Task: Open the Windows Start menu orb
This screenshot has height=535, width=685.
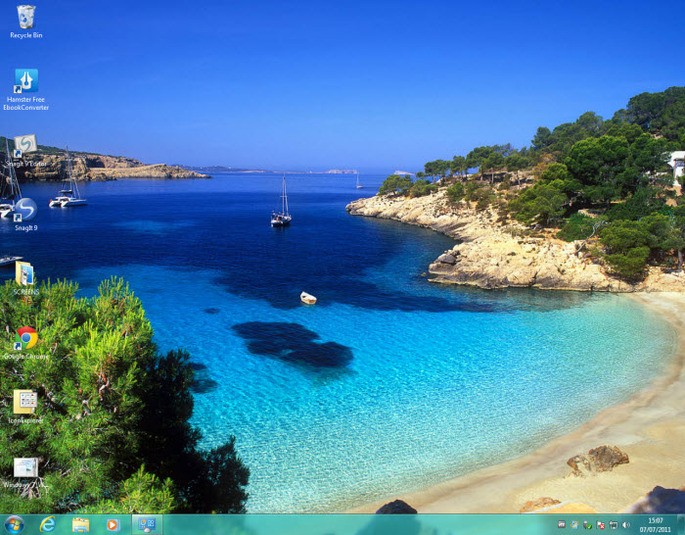Action: pos(14,525)
